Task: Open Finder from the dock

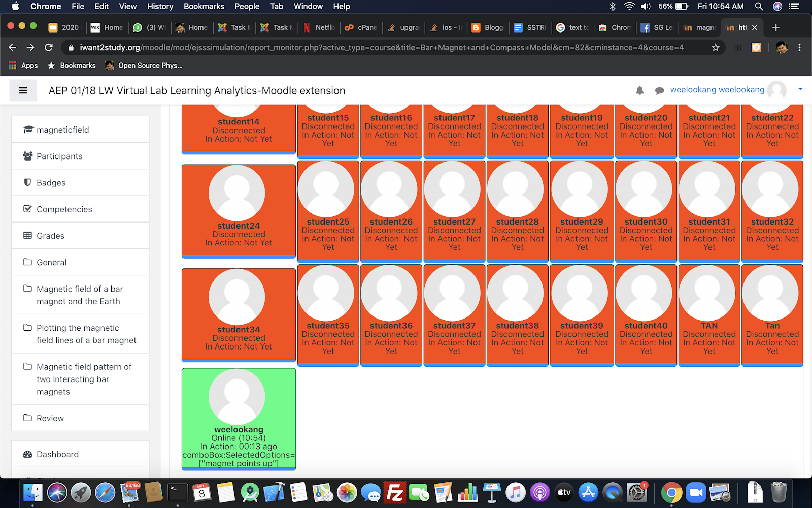Action: (33, 492)
